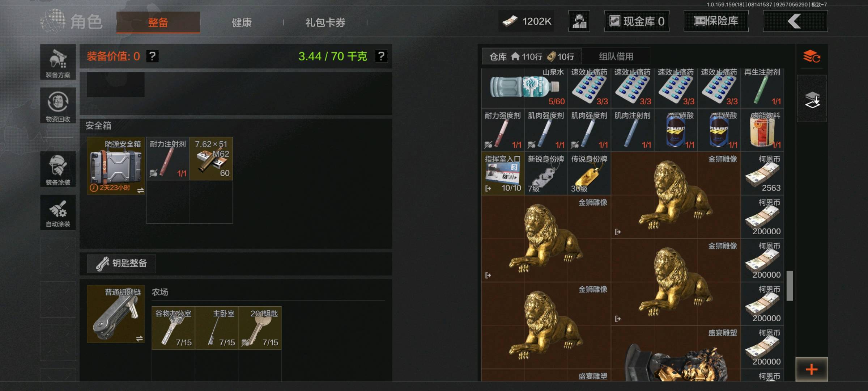Open the 现金库 0 button
The height and width of the screenshot is (391, 868).
pyautogui.click(x=637, y=21)
